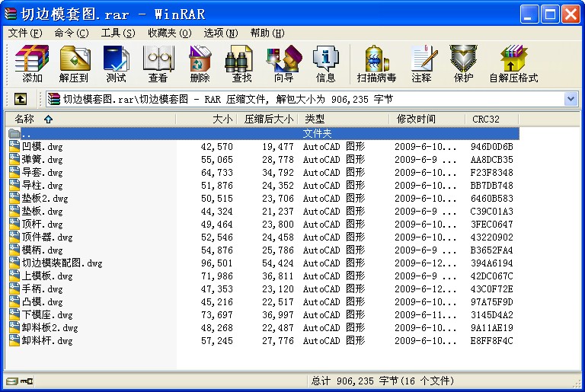Show archive 信息 (Info)
Screen dimensions: 585x392
(x=326, y=63)
